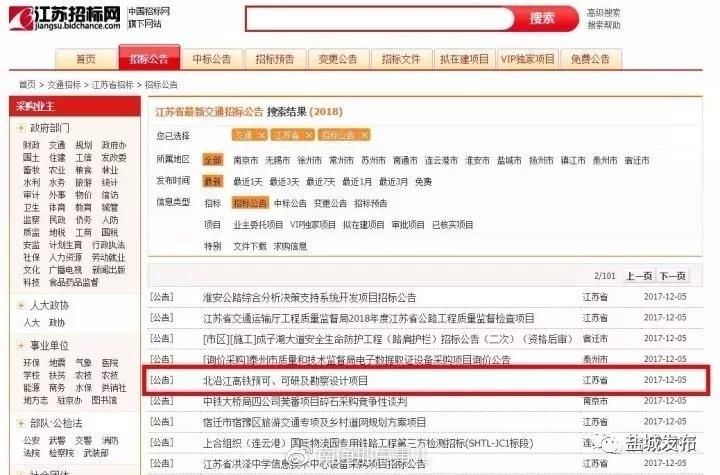Select 食品药品监督 department link
The height and width of the screenshot is (475, 720).
coord(73,283)
